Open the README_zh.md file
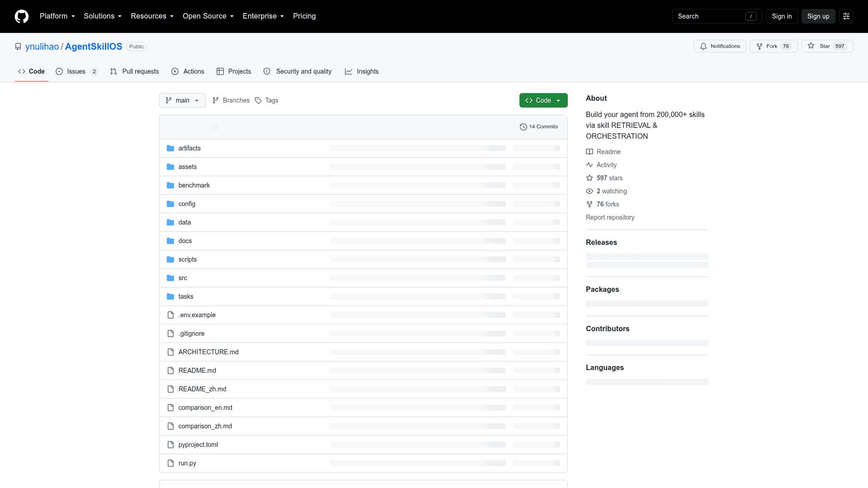 (x=203, y=389)
